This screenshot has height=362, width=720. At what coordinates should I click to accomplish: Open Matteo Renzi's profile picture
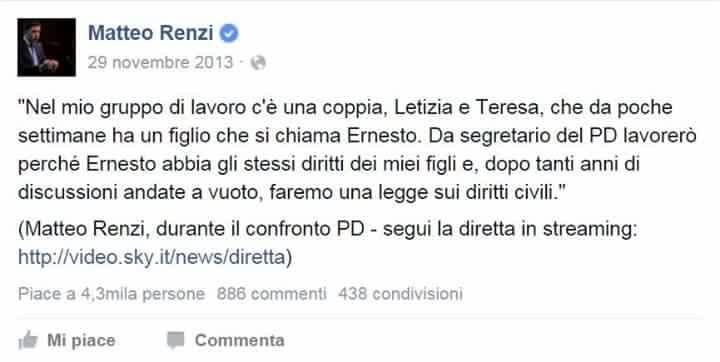coord(46,47)
